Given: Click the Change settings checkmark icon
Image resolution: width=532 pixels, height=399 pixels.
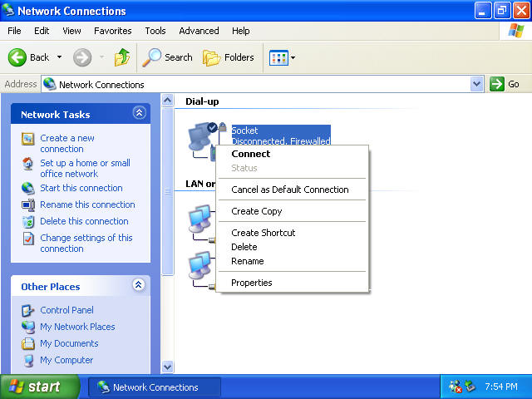Looking at the screenshot, I should coord(27,239).
